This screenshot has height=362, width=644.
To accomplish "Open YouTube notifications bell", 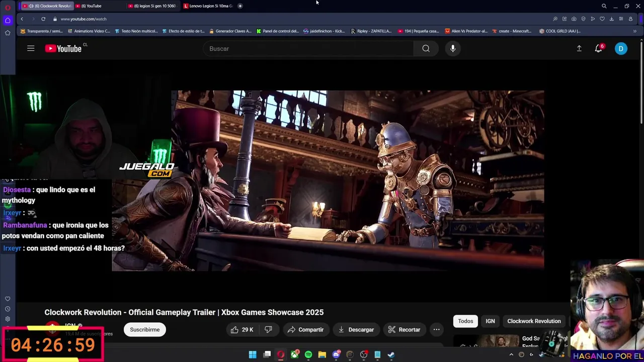I will tap(599, 48).
